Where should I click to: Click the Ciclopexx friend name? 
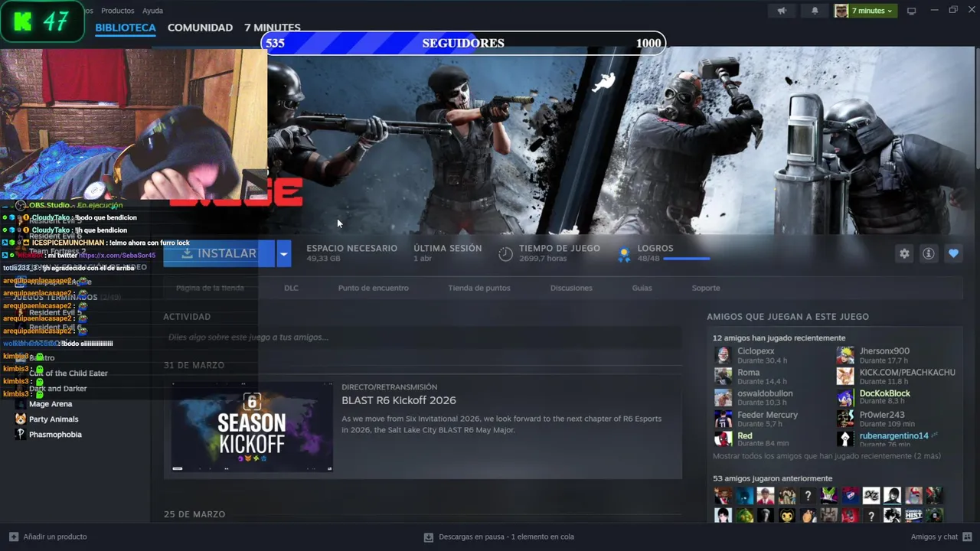pos(756,351)
